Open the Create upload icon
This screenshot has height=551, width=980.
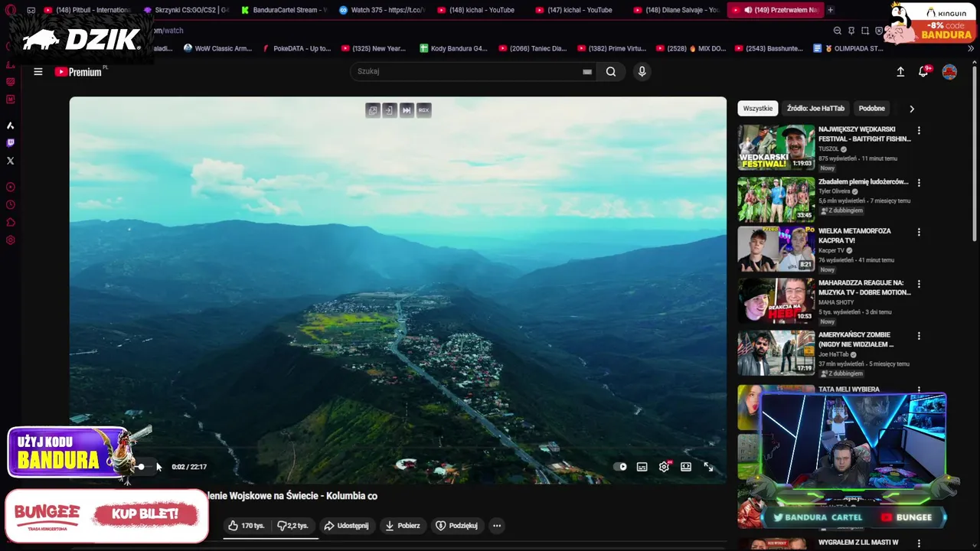point(900,71)
